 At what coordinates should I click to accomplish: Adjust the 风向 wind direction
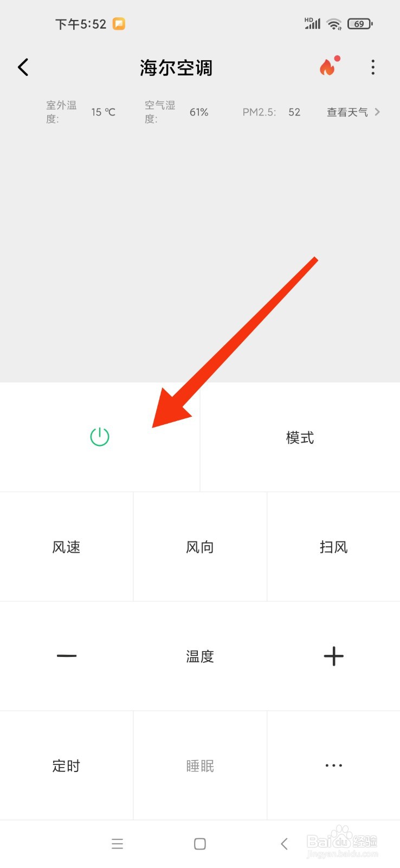[200, 547]
